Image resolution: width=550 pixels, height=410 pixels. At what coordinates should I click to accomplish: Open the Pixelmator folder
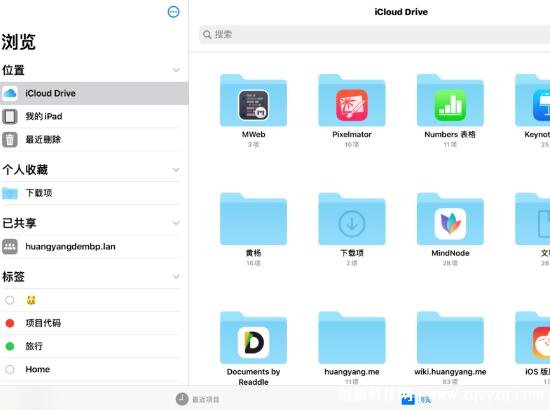point(352,100)
